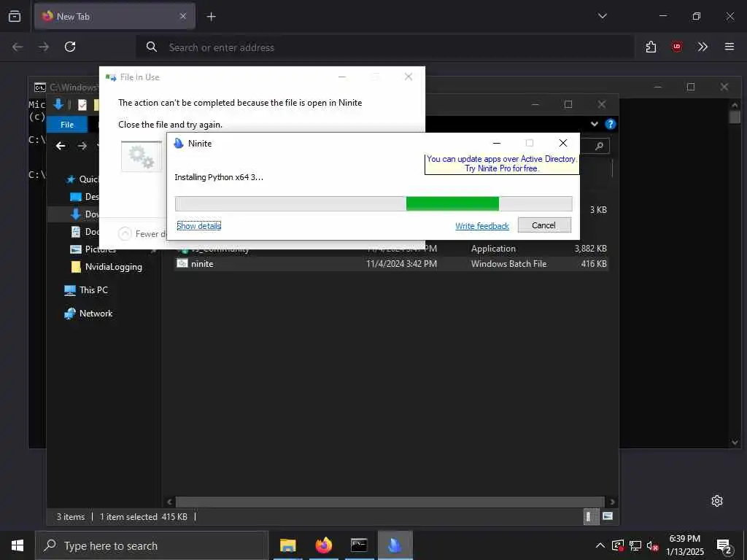Go forward in File Explorer
747x560 pixels.
[x=82, y=146]
